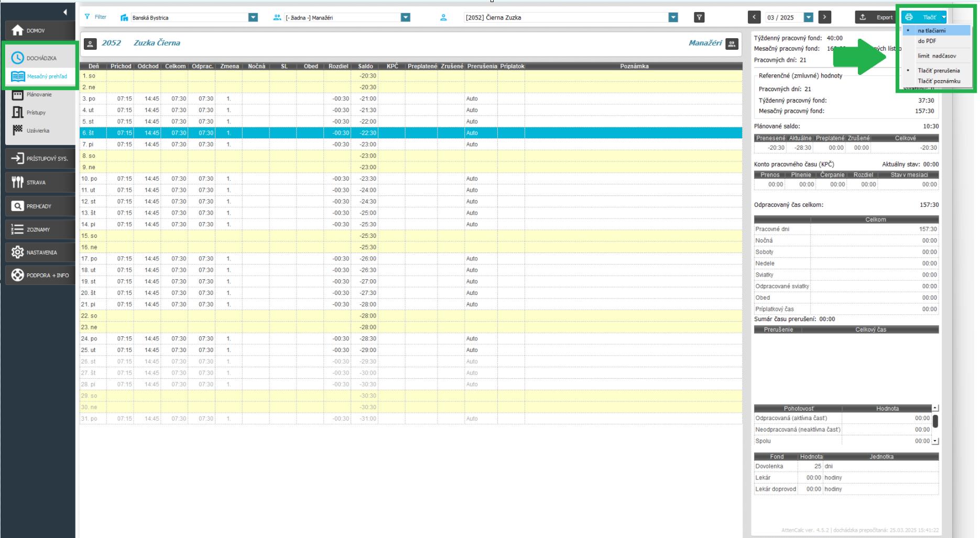The width and height of the screenshot is (980, 538).
Task: Collapse the left sidebar with arrow icon
Action: point(65,12)
